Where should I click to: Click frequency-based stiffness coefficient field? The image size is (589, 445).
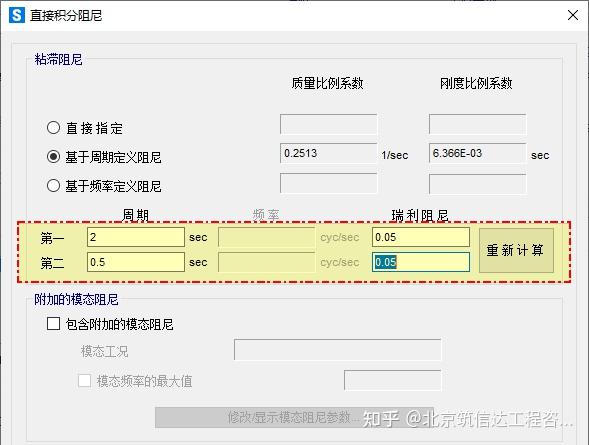tap(477, 183)
